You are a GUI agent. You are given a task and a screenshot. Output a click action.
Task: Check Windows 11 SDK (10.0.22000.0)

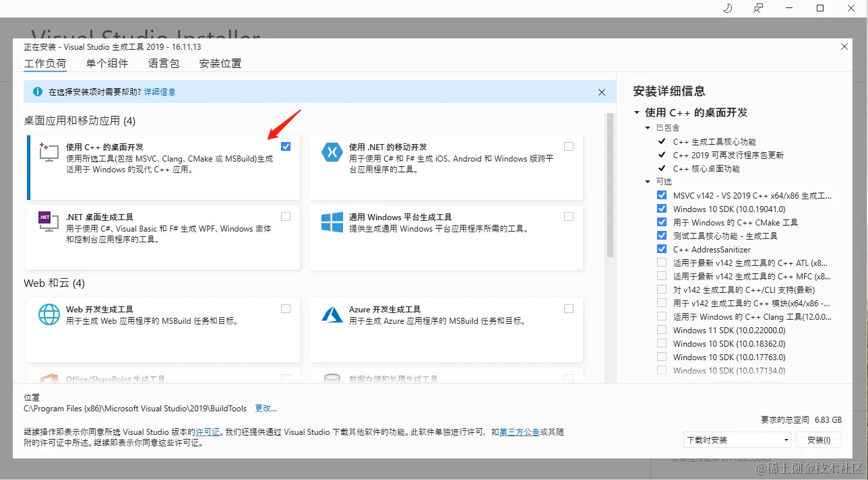coord(661,330)
